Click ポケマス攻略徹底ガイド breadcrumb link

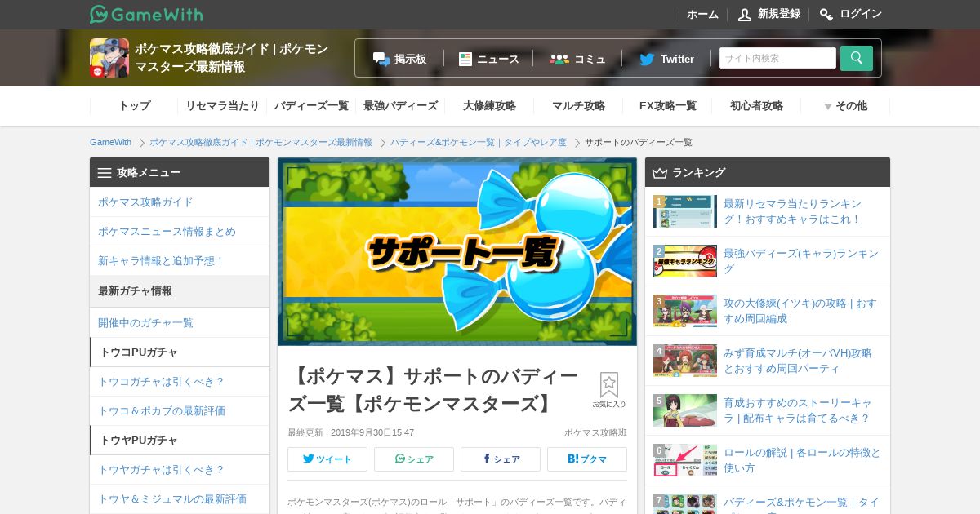tap(261, 142)
